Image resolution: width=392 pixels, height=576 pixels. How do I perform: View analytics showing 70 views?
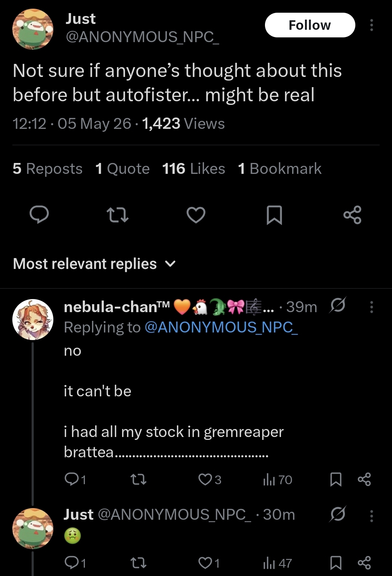coord(277,480)
